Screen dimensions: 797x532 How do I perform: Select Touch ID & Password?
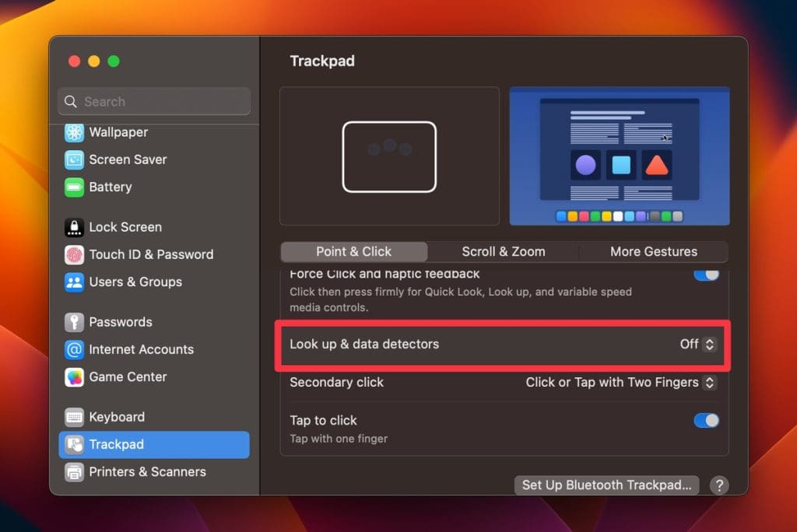click(151, 254)
